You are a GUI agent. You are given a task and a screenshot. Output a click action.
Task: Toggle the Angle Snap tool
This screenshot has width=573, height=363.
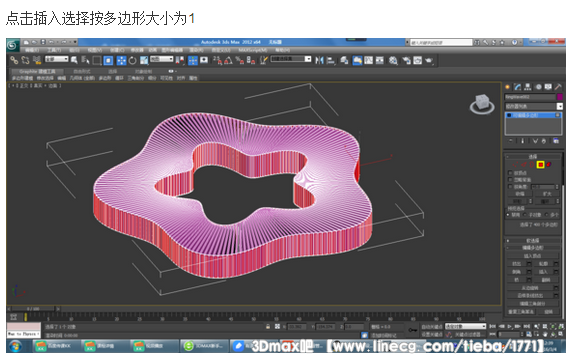pyautogui.click(x=228, y=60)
